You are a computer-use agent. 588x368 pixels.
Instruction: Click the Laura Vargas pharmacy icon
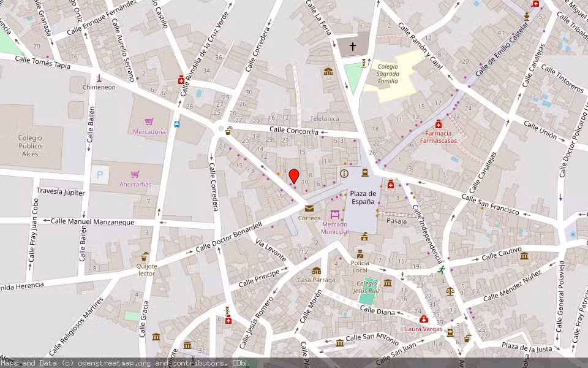click(423, 319)
